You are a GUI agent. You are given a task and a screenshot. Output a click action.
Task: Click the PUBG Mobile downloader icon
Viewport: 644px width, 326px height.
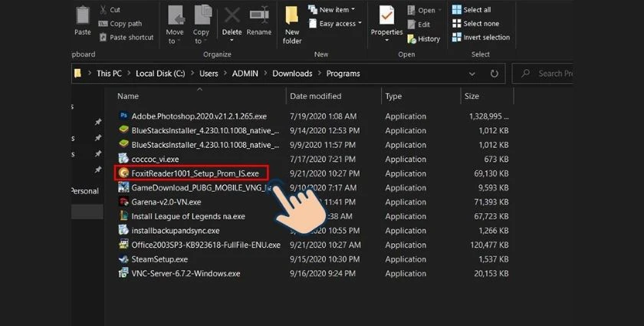coord(123,187)
